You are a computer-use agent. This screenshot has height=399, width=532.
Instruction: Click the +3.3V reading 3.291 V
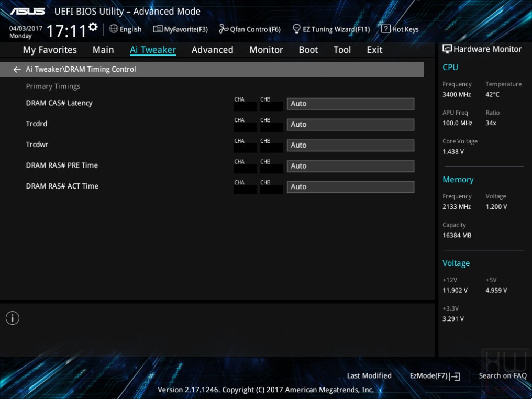pos(453,319)
